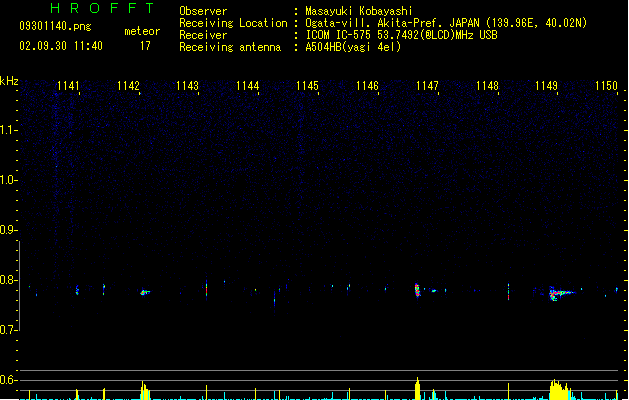Click the ICOM IC-575 receiver text
Viewport: 629px width, 400px height.
pos(402,35)
